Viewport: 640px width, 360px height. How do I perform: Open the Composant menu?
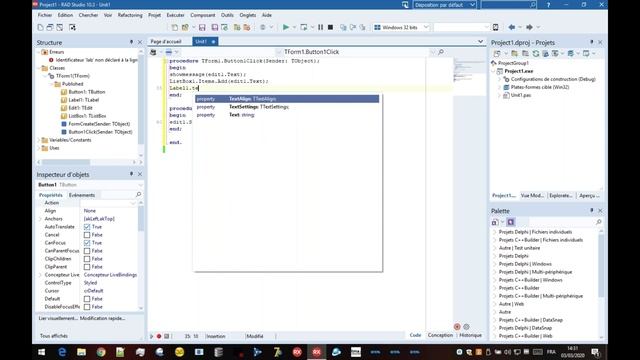click(x=202, y=15)
